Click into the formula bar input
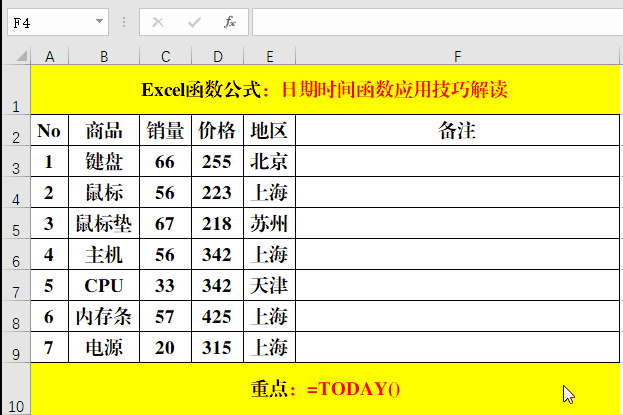Image resolution: width=623 pixels, height=415 pixels. click(x=437, y=22)
